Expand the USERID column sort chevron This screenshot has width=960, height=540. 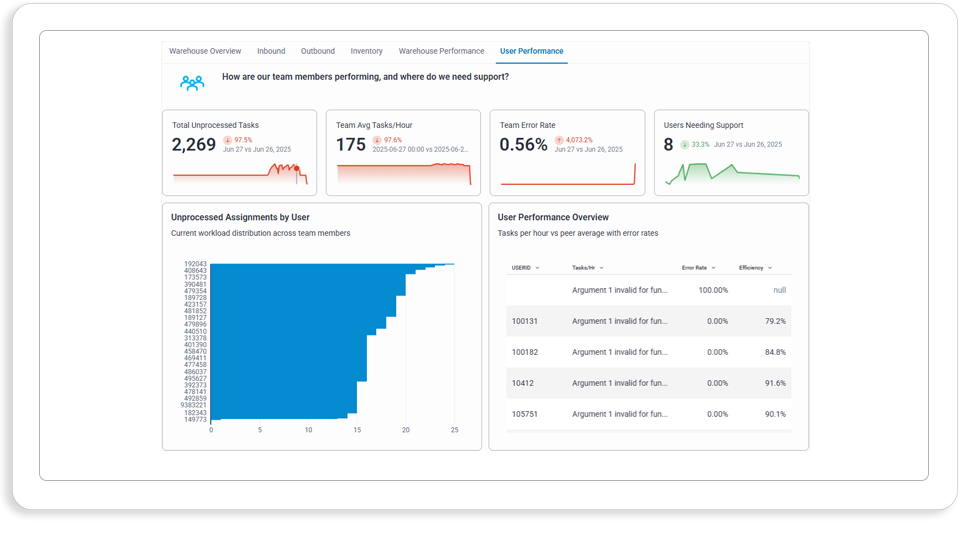pos(538,268)
